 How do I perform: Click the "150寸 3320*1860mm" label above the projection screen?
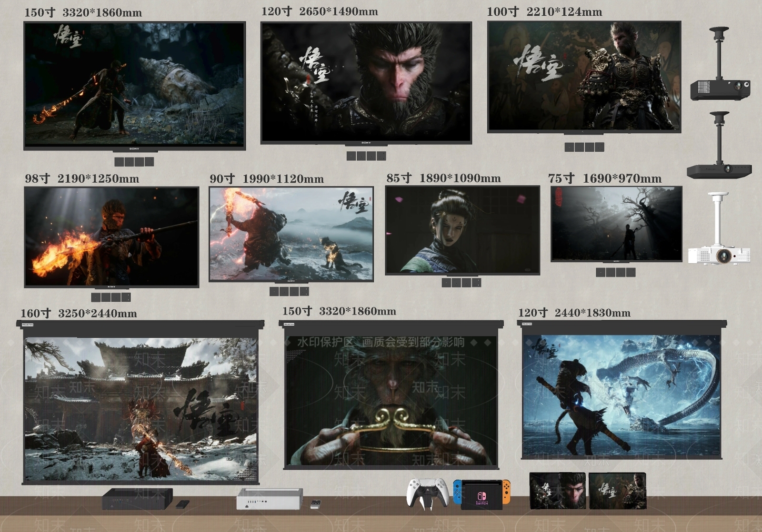pyautogui.click(x=339, y=311)
